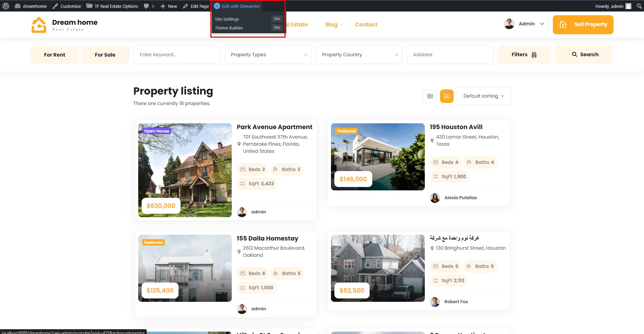Open the Arabic-titled property link

(x=454, y=238)
